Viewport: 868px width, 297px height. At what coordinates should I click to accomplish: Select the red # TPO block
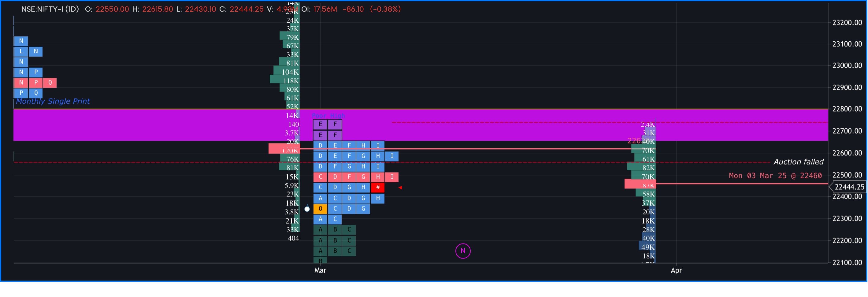pos(377,187)
